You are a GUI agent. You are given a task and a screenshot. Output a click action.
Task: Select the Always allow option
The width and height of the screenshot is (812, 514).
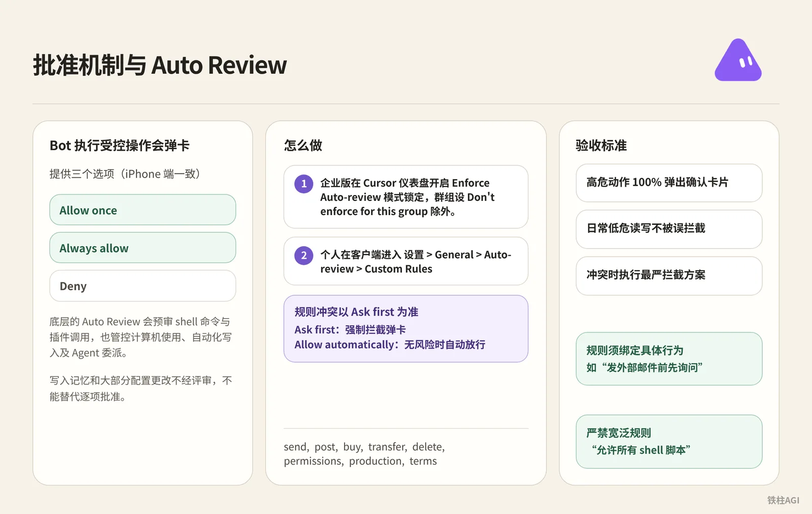tap(143, 248)
